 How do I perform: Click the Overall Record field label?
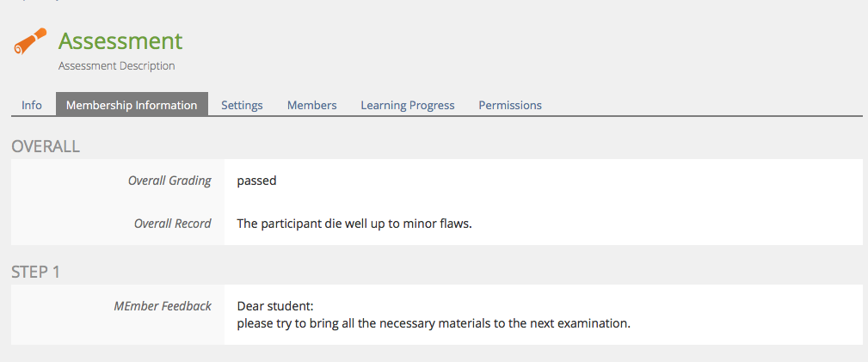172,224
